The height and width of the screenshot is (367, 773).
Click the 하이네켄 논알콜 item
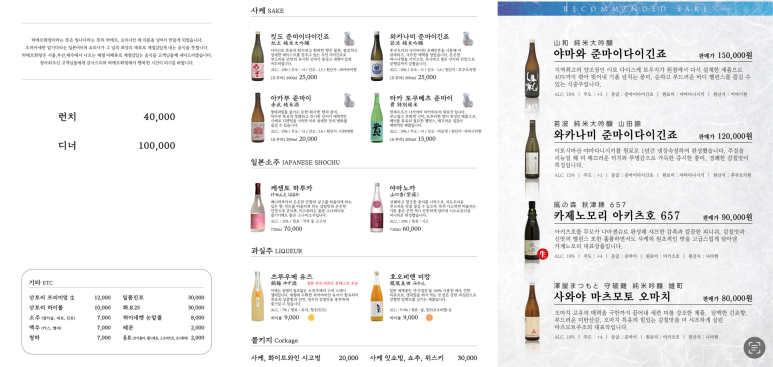[x=142, y=318]
